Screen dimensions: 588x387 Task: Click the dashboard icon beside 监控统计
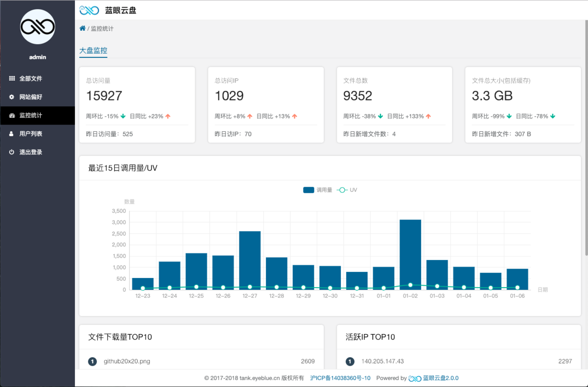(x=12, y=116)
